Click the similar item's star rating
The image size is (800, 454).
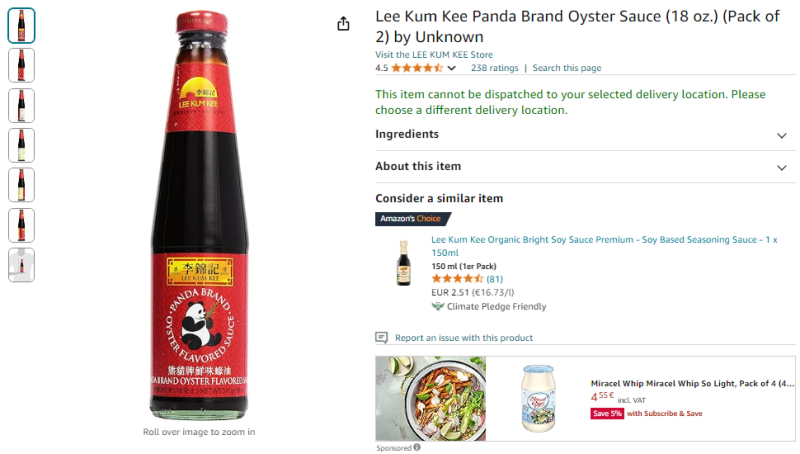click(x=457, y=279)
